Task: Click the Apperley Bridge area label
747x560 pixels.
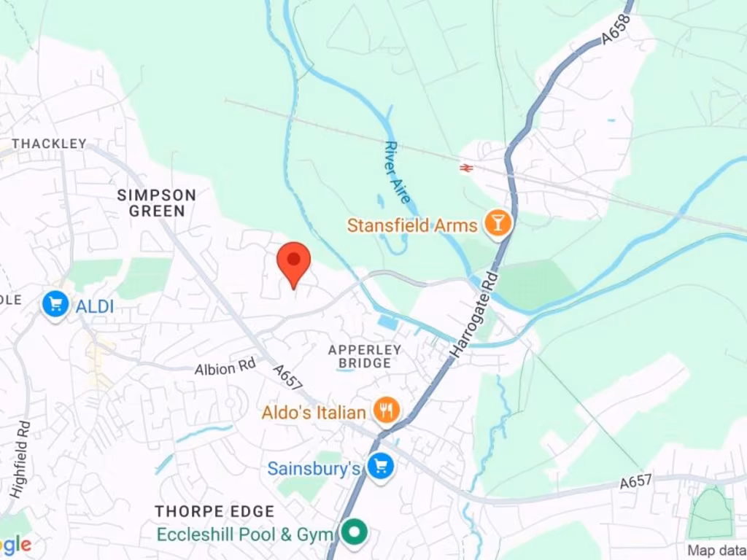Action: [x=365, y=356]
